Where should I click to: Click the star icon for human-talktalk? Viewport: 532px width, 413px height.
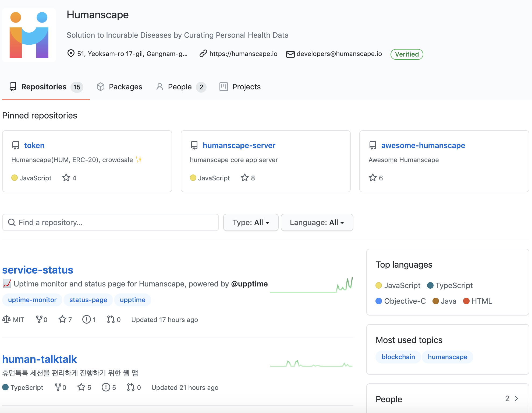pos(81,387)
